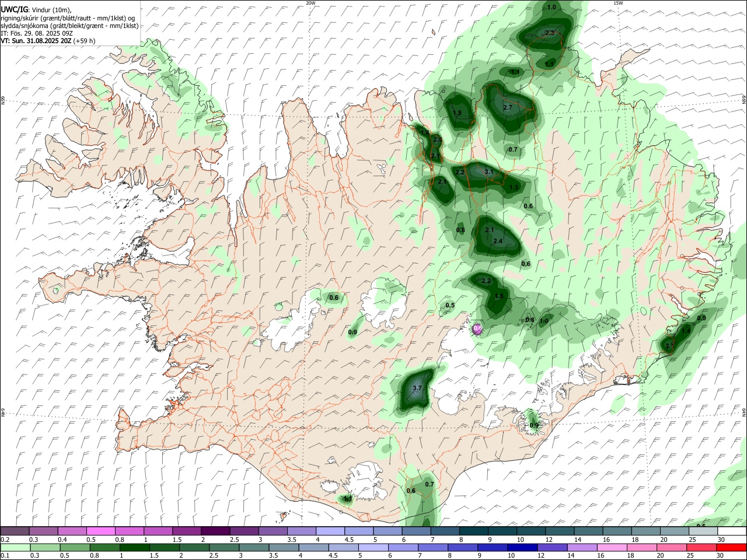Click the darkest purple swatch labeled 2 in the snow scale
The width and height of the screenshot is (747, 560).
click(x=215, y=531)
